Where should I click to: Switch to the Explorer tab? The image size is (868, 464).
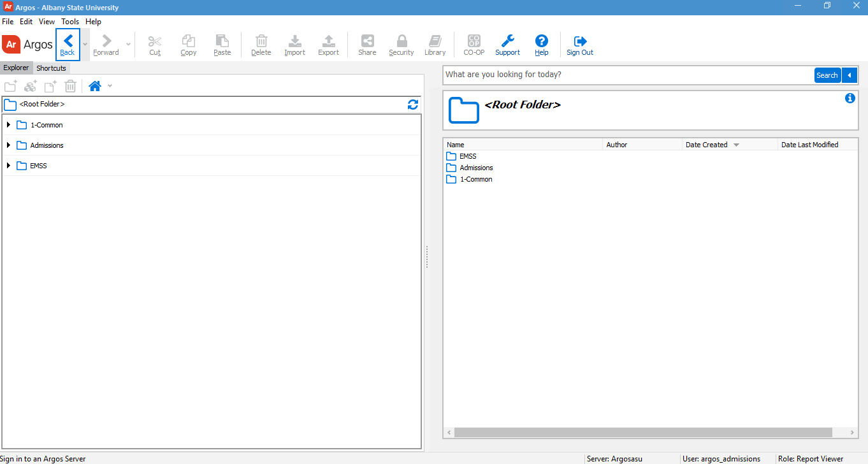point(17,68)
